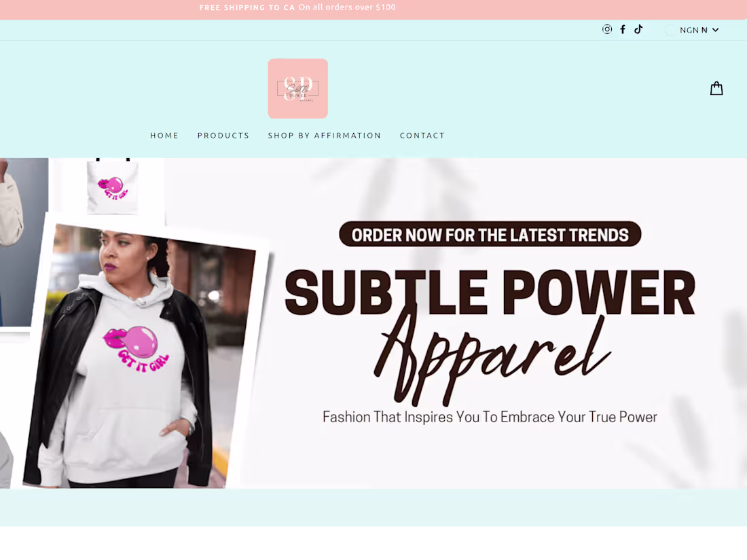Open the Facebook social icon

tap(623, 29)
